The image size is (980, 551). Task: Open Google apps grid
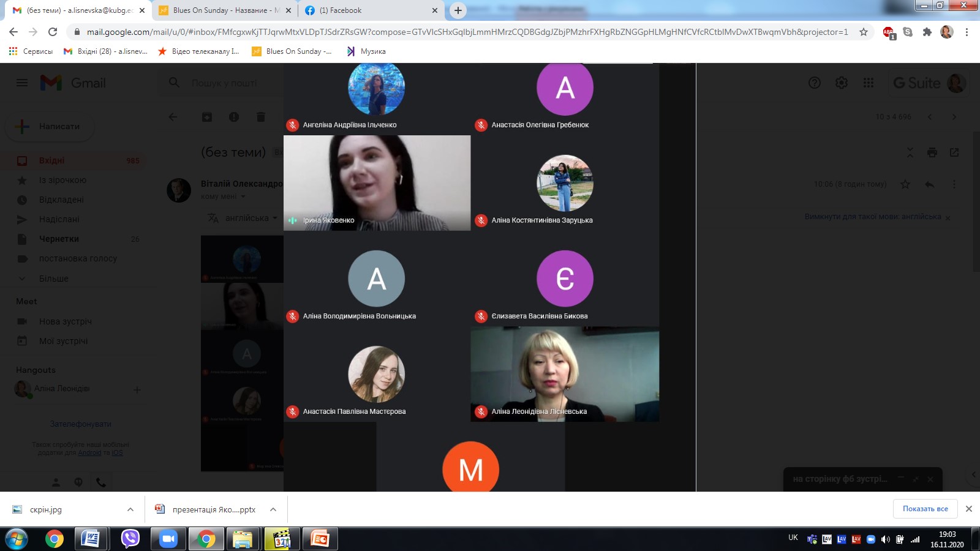[x=868, y=83]
